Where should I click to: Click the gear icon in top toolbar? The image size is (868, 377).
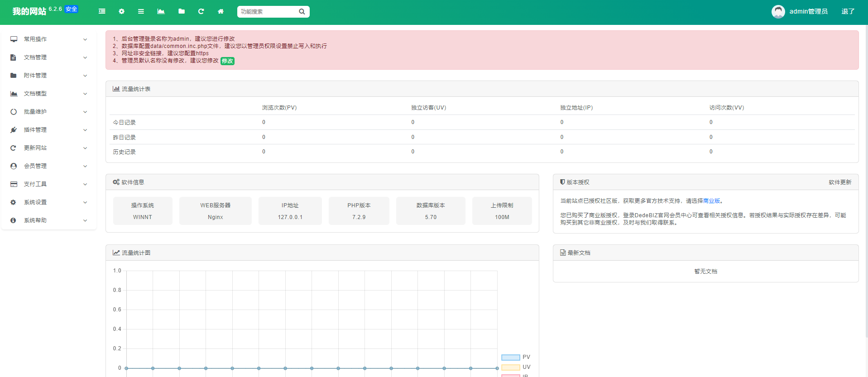pos(121,11)
